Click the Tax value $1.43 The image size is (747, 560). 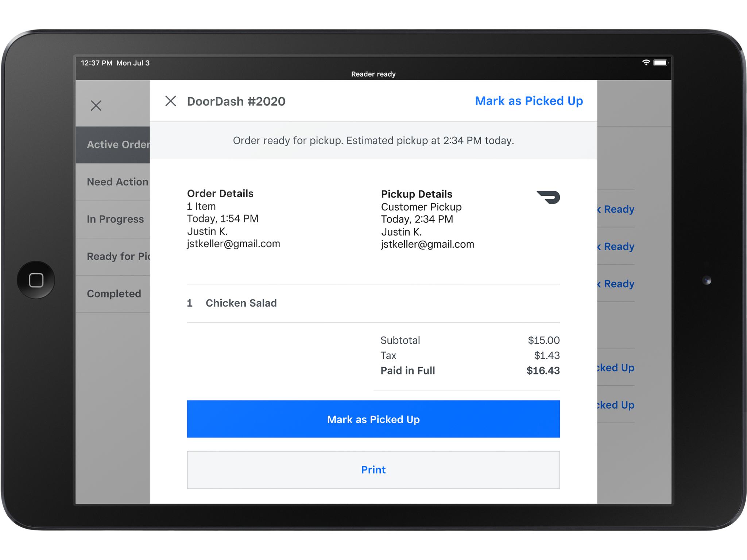(x=547, y=355)
